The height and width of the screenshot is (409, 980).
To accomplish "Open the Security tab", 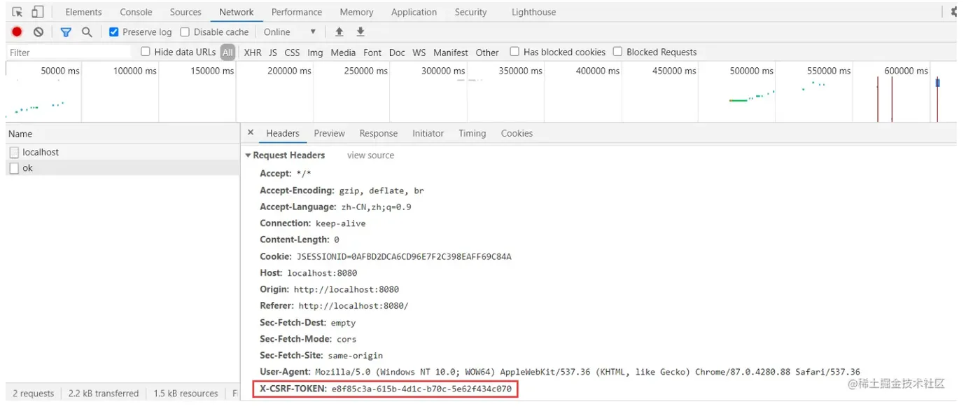I will pos(470,12).
